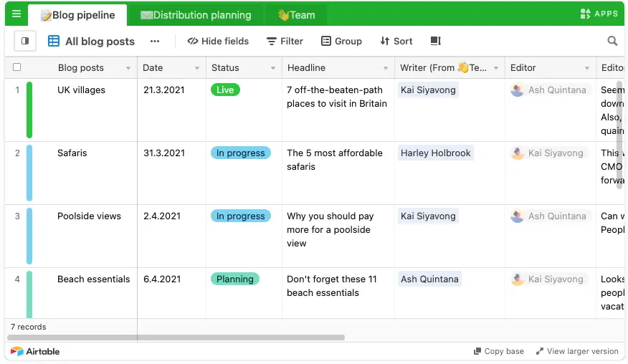Click the green Live status pill
Viewport: 628px width, 364px height.
pyautogui.click(x=225, y=90)
